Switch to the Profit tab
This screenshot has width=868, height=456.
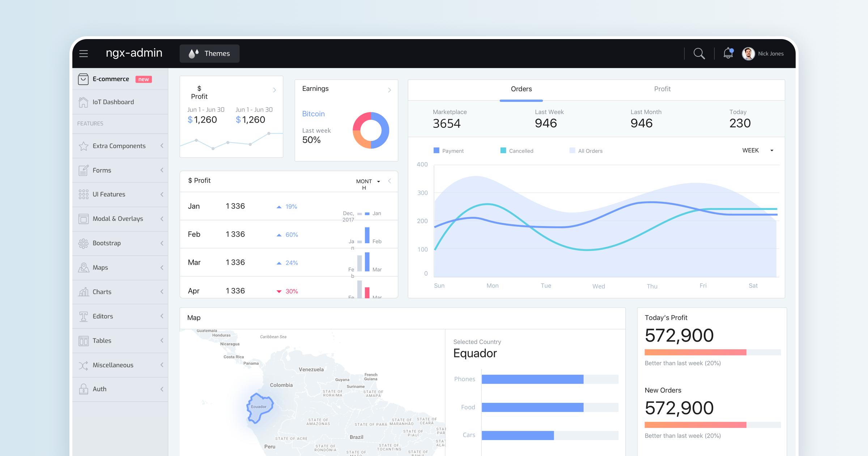pyautogui.click(x=662, y=89)
